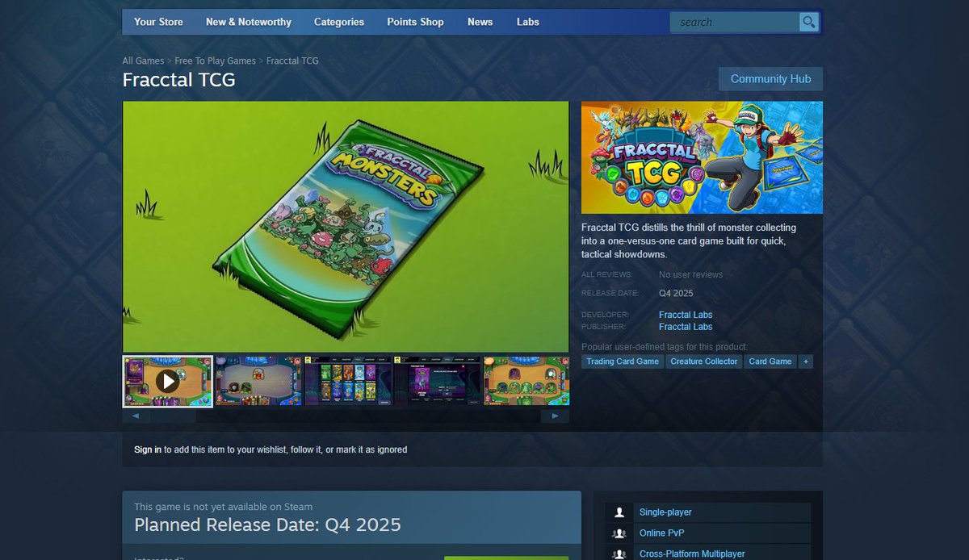
Task: Open New & Noteworthy menu
Action: pyautogui.click(x=249, y=22)
